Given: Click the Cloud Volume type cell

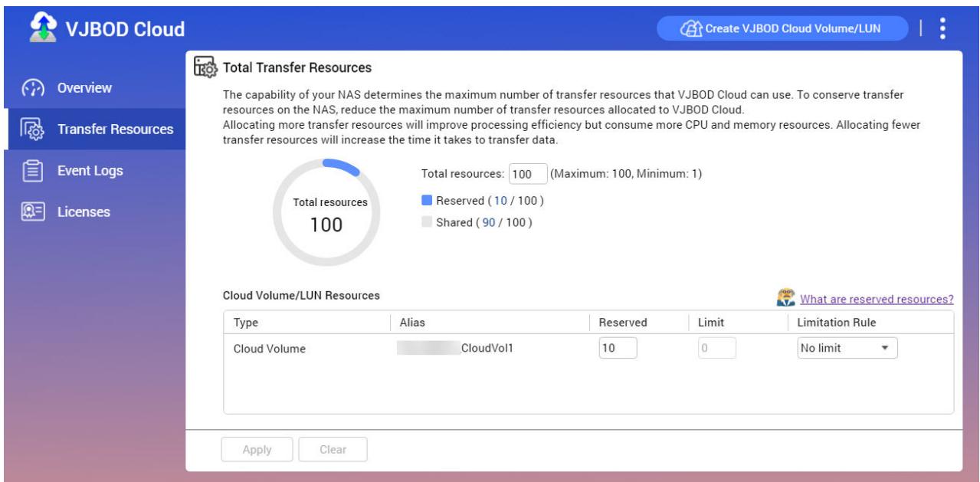Looking at the screenshot, I should (270, 349).
